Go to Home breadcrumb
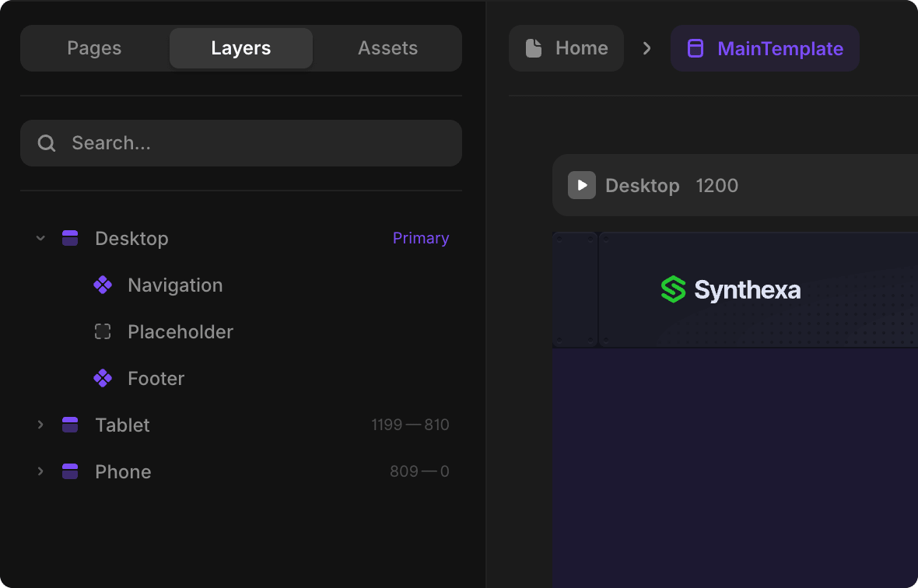Screen dimensions: 918x588 (566, 48)
